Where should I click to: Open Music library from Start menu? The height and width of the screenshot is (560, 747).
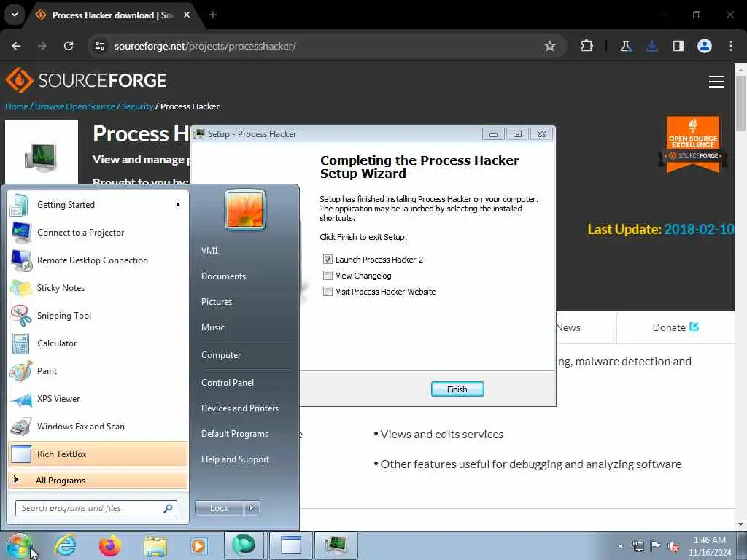(213, 327)
